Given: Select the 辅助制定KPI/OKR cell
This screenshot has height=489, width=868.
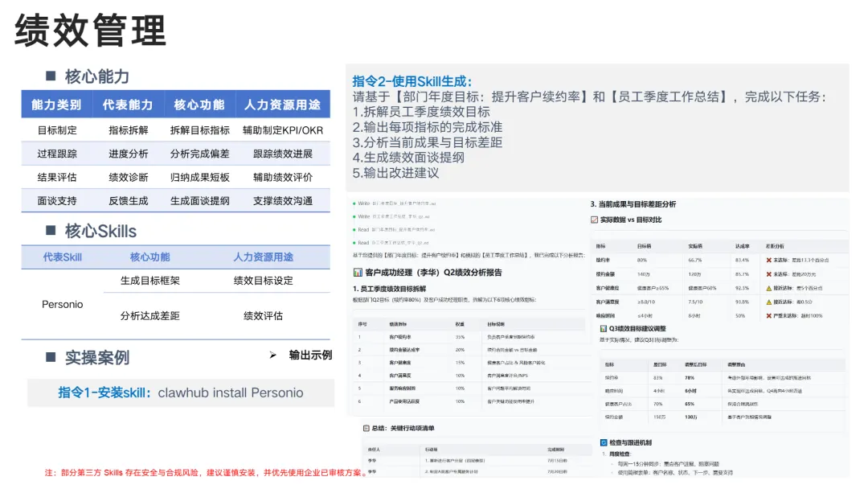Looking at the screenshot, I should point(283,130).
